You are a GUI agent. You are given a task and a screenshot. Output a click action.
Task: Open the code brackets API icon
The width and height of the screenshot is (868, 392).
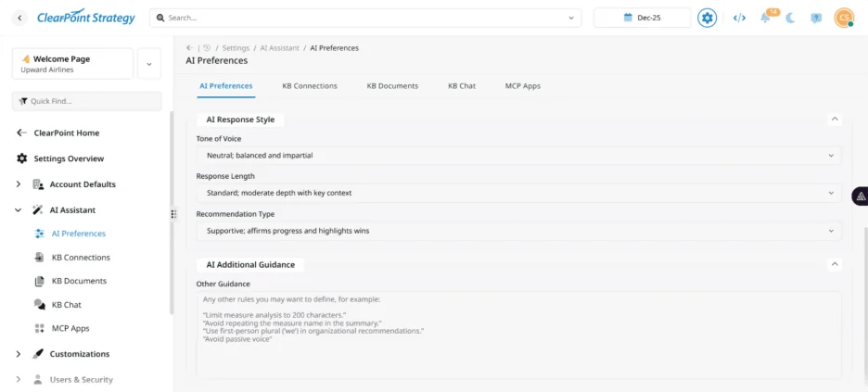tap(739, 18)
